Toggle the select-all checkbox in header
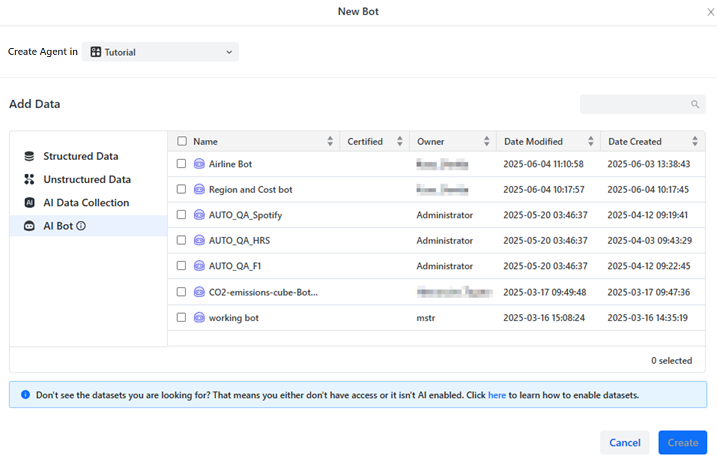 [181, 142]
